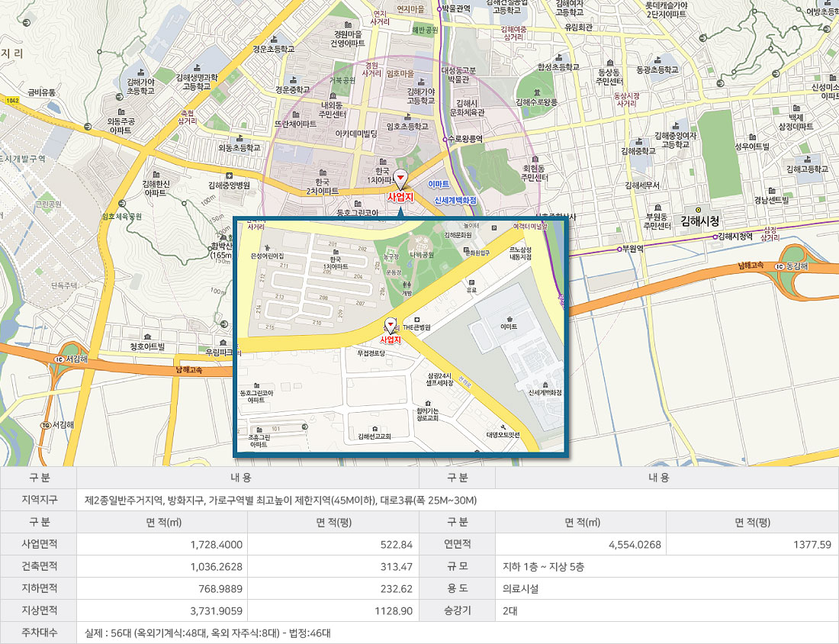
Task: Click the 서김해 IC interchange icon
Action: point(59,359)
